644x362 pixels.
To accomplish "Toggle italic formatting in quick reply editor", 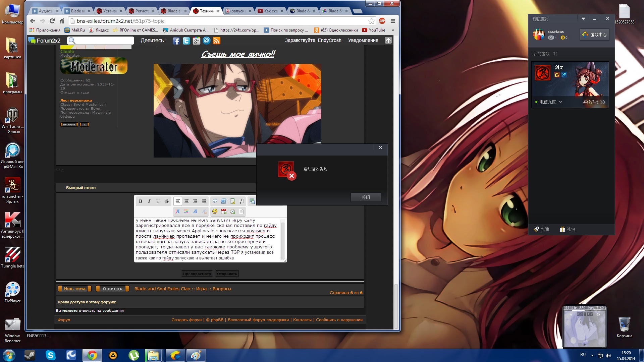I will click(x=149, y=201).
